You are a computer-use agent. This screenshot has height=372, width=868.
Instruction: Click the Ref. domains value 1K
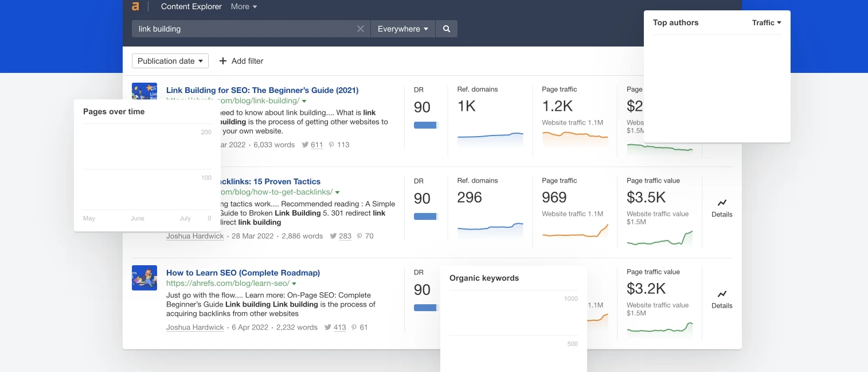pyautogui.click(x=467, y=106)
